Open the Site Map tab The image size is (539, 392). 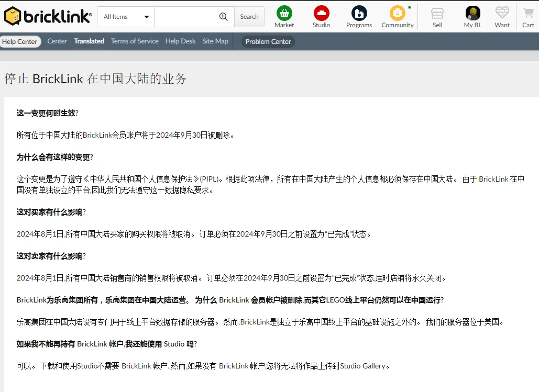tap(215, 41)
